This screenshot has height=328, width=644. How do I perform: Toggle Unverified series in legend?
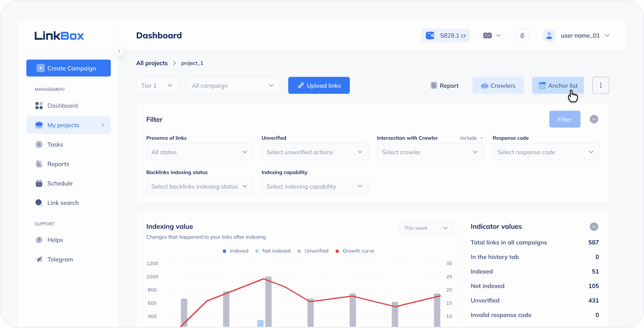[x=313, y=251]
